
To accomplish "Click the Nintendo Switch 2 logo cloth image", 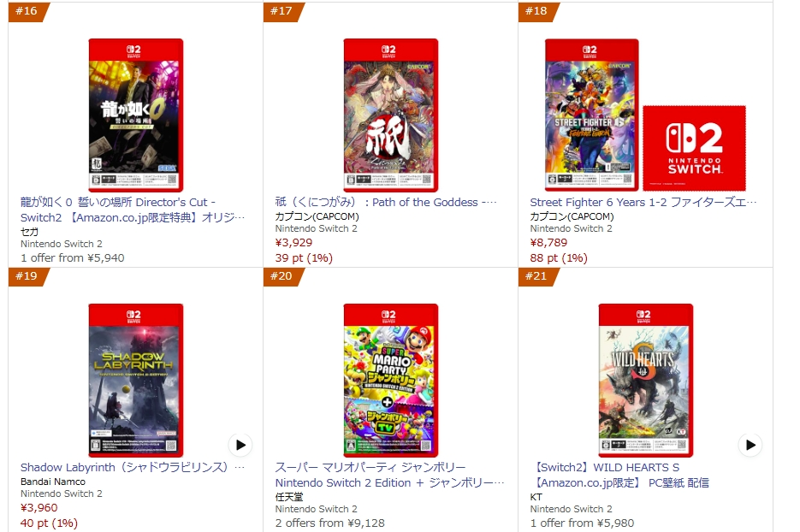I will (695, 148).
